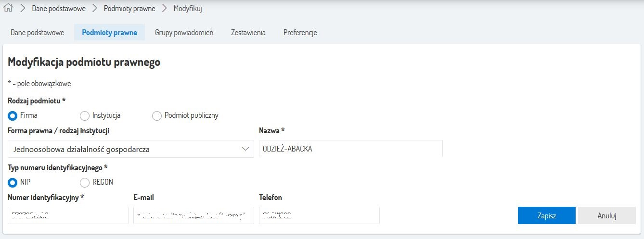Select the highlighted 'Podmioty prawne' tab
This screenshot has width=644, height=239.
click(x=109, y=33)
